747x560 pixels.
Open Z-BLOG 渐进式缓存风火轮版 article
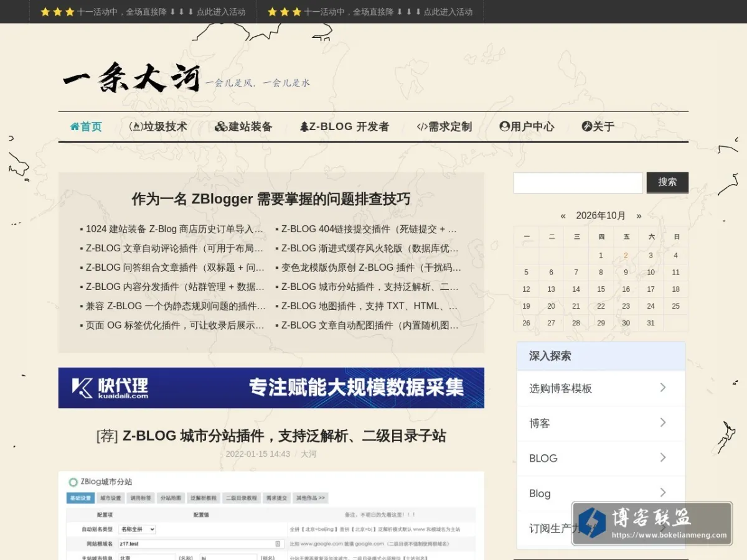(x=370, y=248)
